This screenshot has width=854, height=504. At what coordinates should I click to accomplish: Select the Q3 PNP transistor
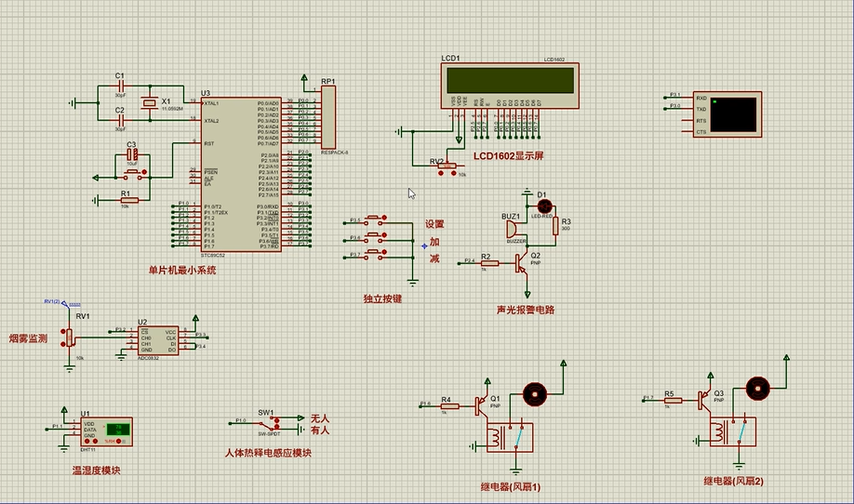705,400
